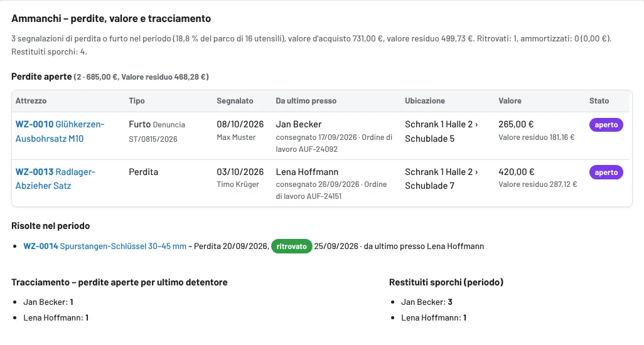Image resolution: width=644 pixels, height=345 pixels.
Task: Click Valore residuo 181,16 €
Action: (x=537, y=137)
